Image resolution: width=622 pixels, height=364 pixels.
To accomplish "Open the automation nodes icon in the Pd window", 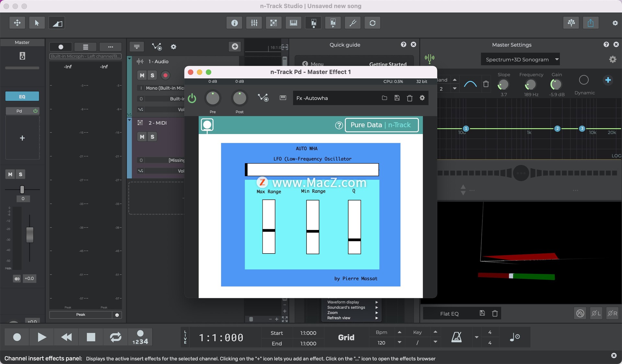I will [x=263, y=98].
